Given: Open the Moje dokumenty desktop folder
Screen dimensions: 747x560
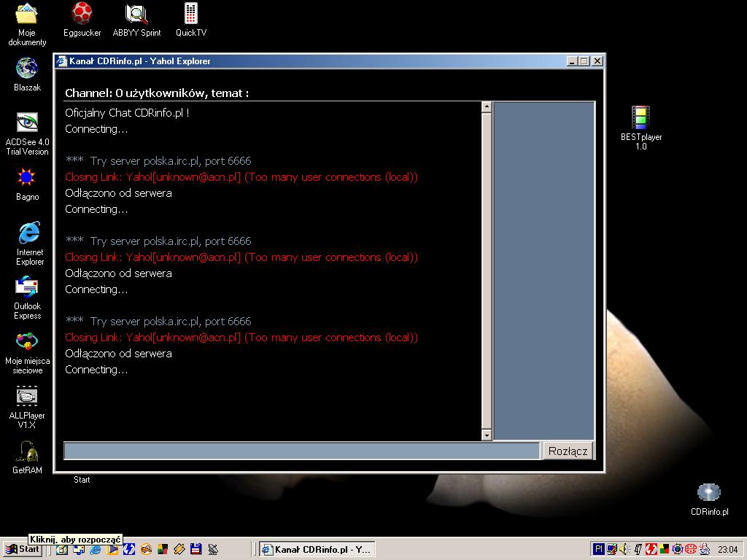Looking at the screenshot, I should click(x=27, y=24).
